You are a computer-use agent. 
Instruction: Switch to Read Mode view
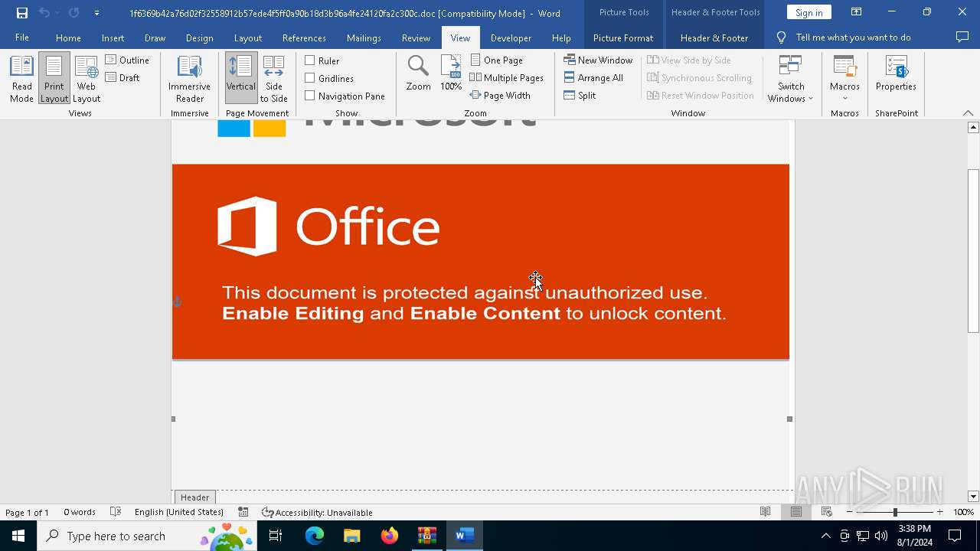pyautogui.click(x=21, y=79)
